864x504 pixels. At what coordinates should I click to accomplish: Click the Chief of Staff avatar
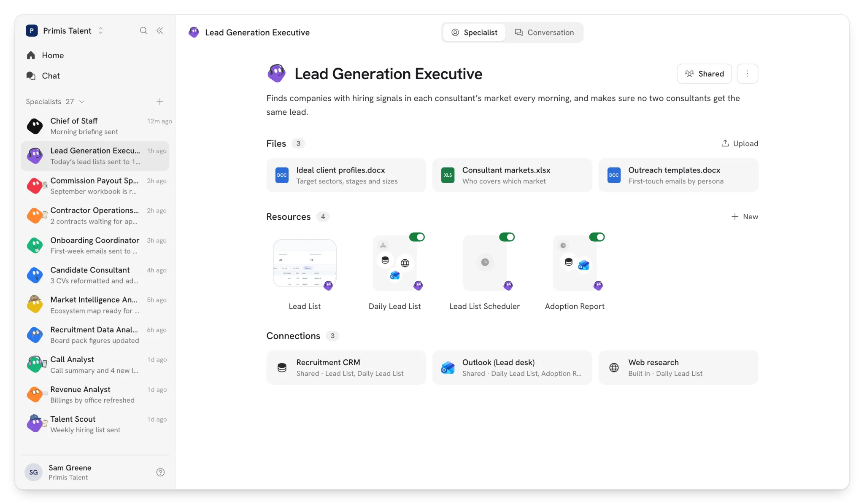pos(35,126)
